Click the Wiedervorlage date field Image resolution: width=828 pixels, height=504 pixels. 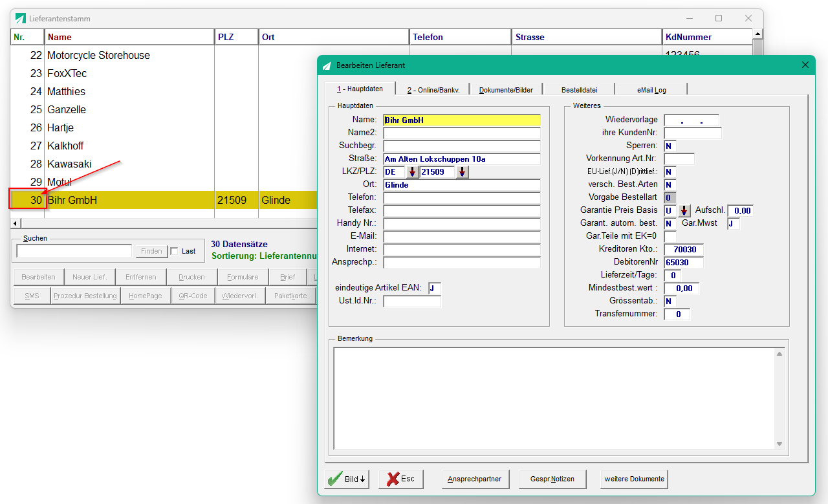point(692,120)
